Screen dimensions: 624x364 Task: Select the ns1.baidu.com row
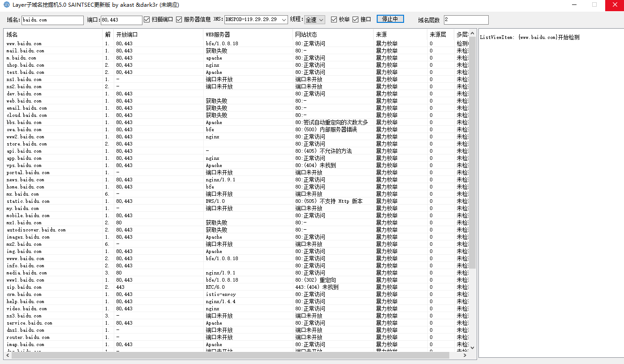point(237,79)
